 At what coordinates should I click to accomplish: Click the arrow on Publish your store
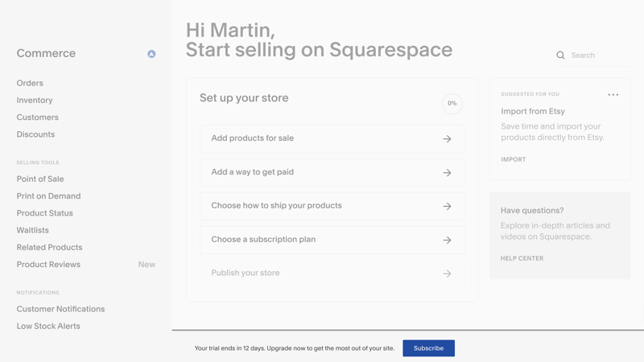point(447,274)
